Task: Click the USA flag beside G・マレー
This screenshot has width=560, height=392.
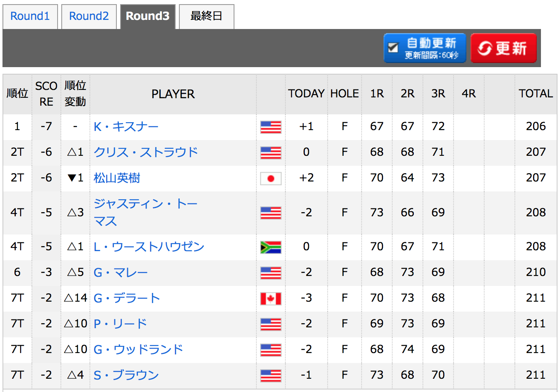Action: [271, 273]
